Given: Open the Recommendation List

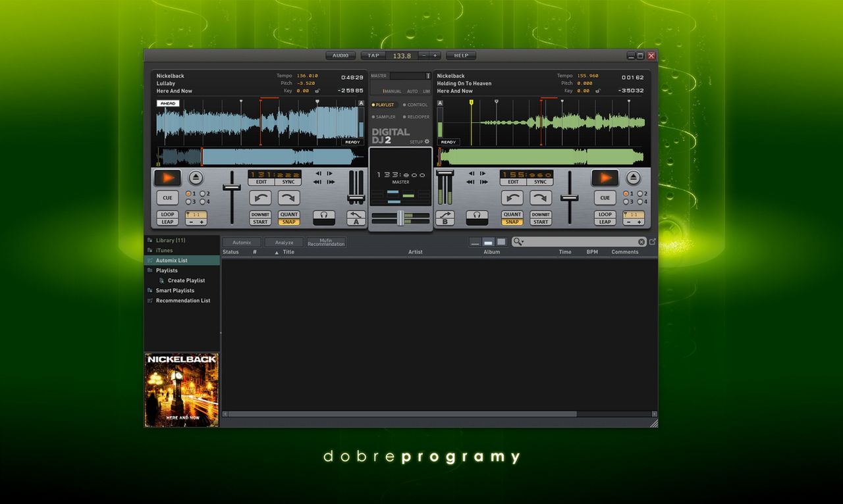Looking at the screenshot, I should point(182,301).
